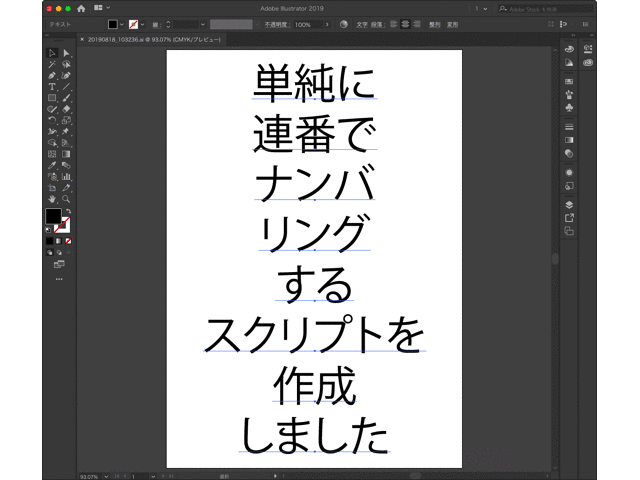Open Home screen icon
The image size is (640, 480).
[x=81, y=8]
